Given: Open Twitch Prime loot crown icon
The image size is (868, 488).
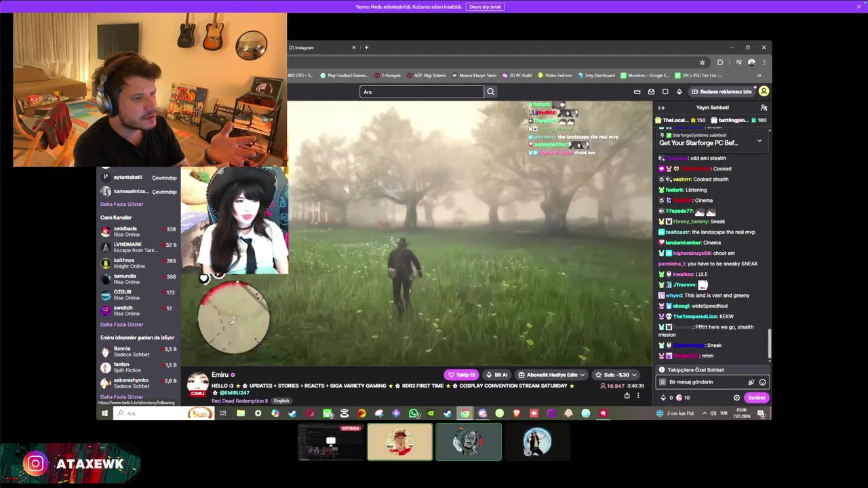Looking at the screenshot, I should tap(637, 91).
